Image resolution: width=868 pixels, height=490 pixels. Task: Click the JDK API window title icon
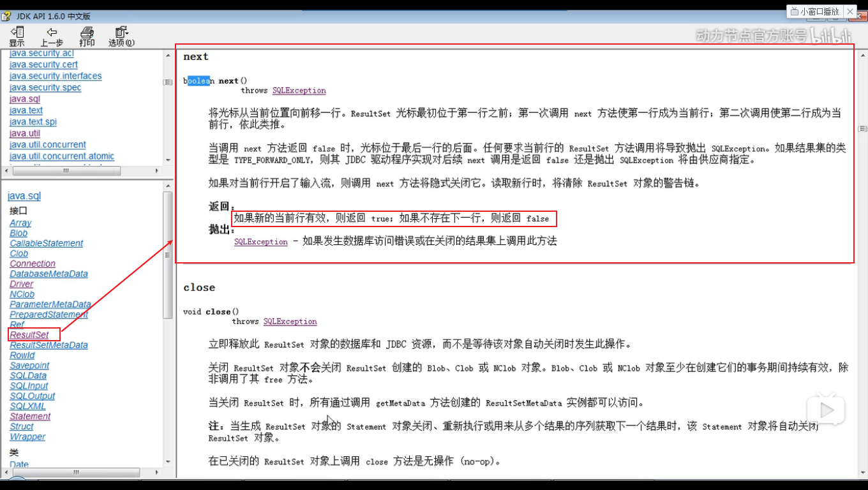pyautogui.click(x=7, y=16)
